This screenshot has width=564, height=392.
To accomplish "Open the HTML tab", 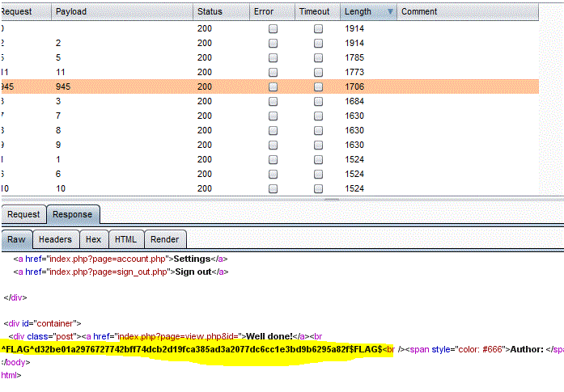I will pos(125,239).
